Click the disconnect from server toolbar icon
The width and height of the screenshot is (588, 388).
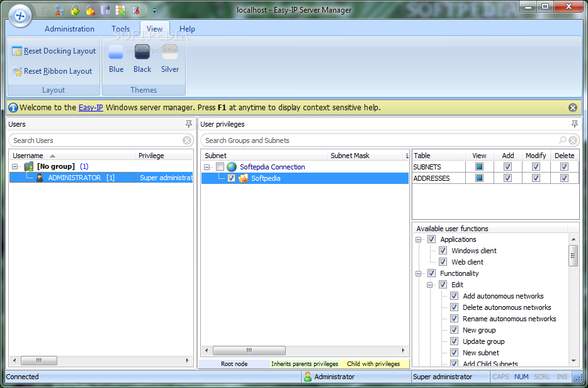click(60, 11)
